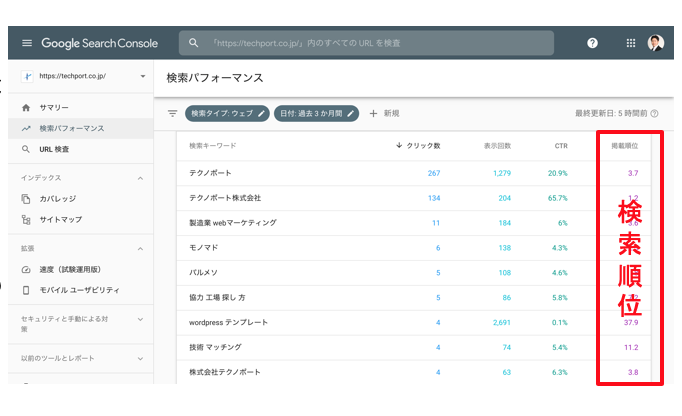Image resolution: width=682 pixels, height=416 pixels.
Task: Open the techport.co.jp property dropdown
Action: 143,76
